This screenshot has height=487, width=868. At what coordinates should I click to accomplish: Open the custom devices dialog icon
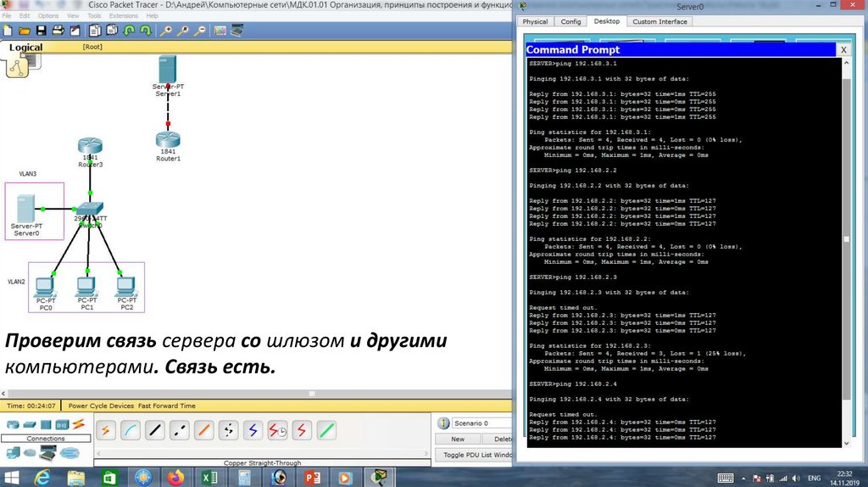237,31
